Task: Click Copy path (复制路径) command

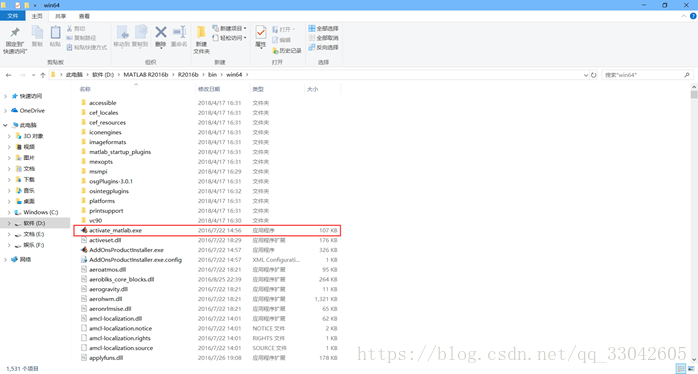Action: (x=81, y=38)
